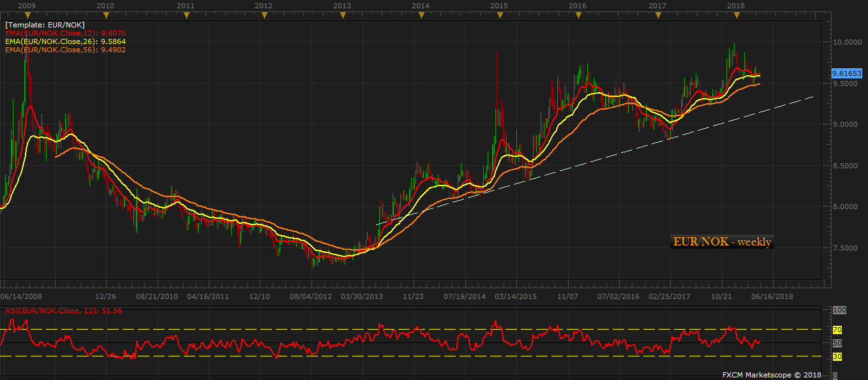Click the 06/16/2018 date on time axis
The height and width of the screenshot is (380, 868).
pos(771,296)
